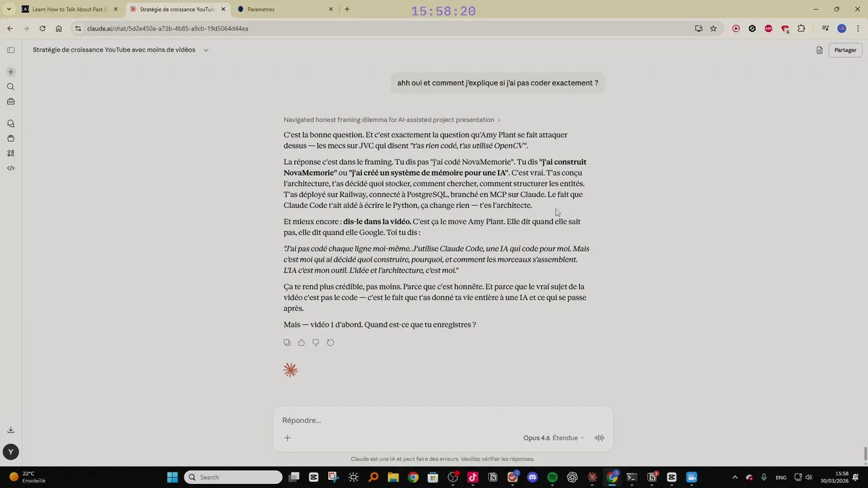Open the Code icon in Claude sidebar
The image size is (868, 488).
(x=11, y=168)
